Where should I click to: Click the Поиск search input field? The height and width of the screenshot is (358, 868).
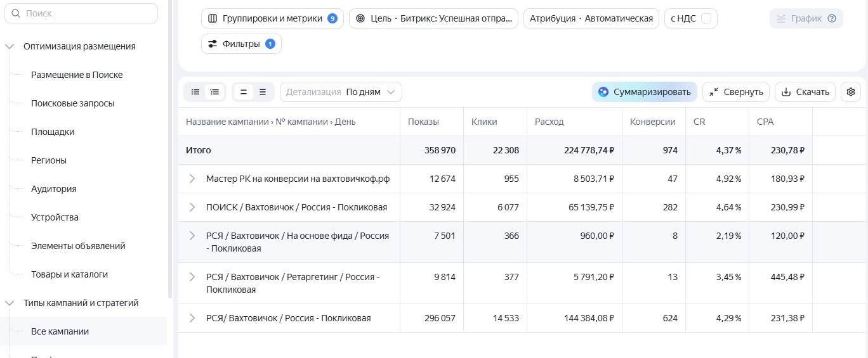(81, 13)
